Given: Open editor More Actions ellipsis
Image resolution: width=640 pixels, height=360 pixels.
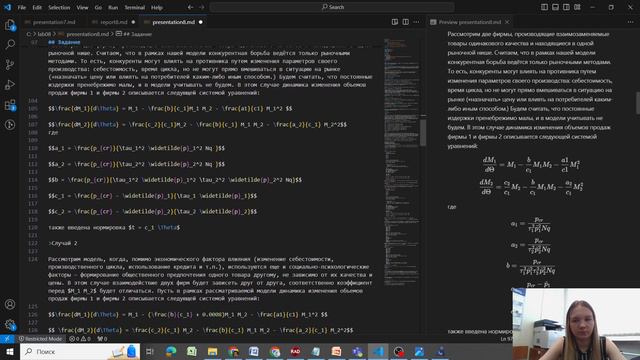Looking at the screenshot, I should click(416, 22).
